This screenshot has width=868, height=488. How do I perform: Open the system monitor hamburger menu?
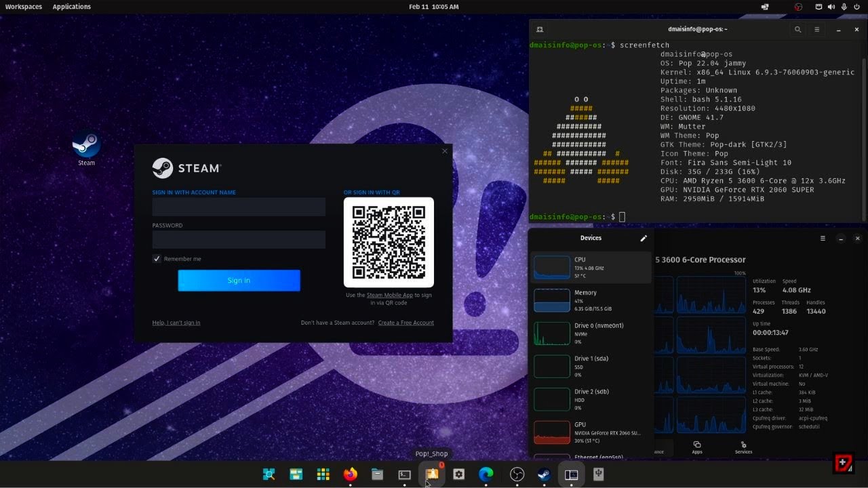[x=823, y=239]
